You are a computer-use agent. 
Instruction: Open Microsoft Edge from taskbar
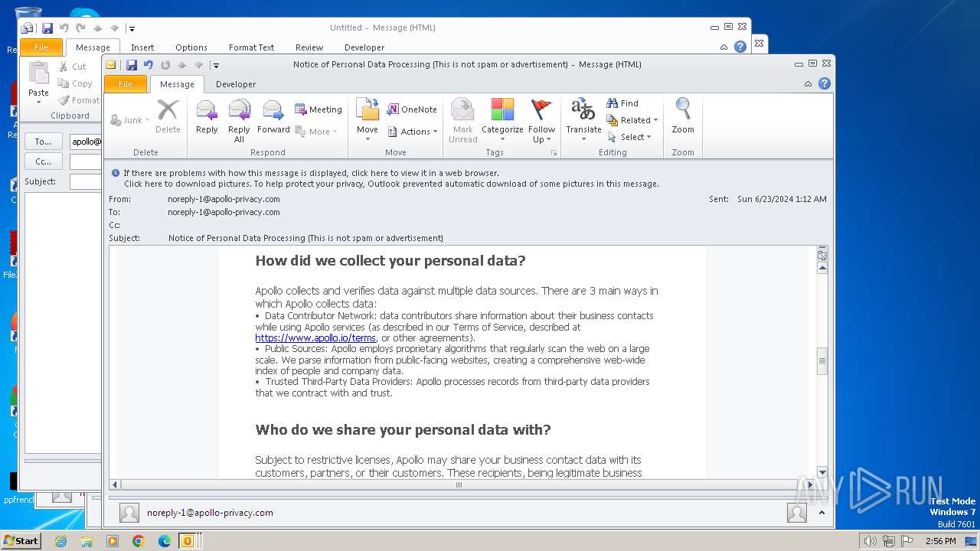(x=164, y=541)
